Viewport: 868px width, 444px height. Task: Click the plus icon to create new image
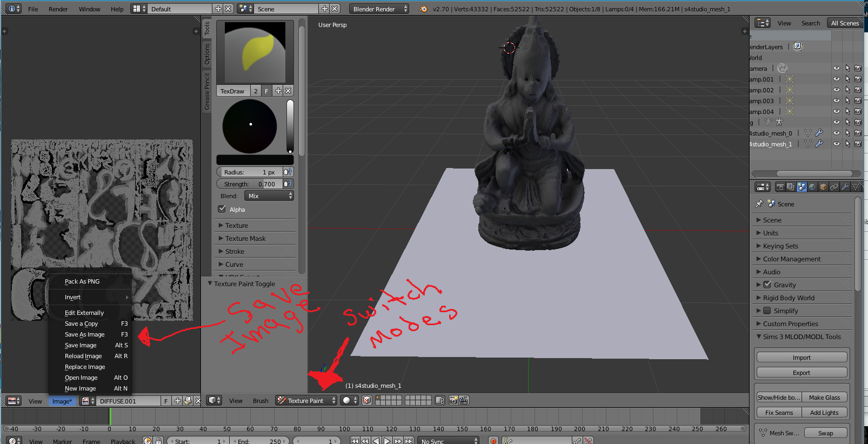(x=177, y=401)
